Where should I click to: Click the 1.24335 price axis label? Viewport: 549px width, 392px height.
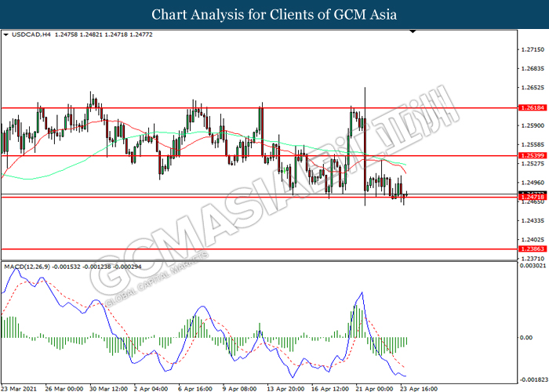pos(533,220)
